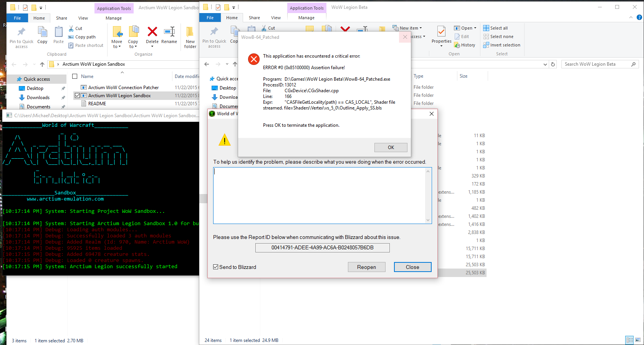
Task: Select the README file in Sandbox window
Action: coord(97,104)
